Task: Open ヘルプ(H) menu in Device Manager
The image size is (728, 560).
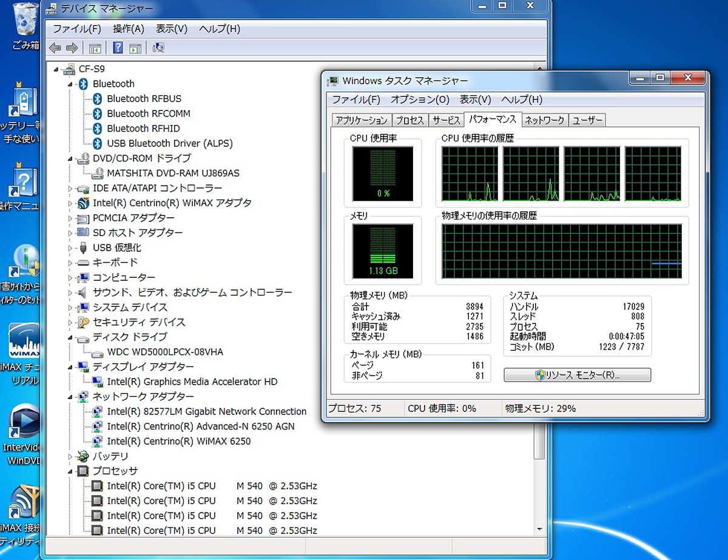Action: [x=220, y=29]
